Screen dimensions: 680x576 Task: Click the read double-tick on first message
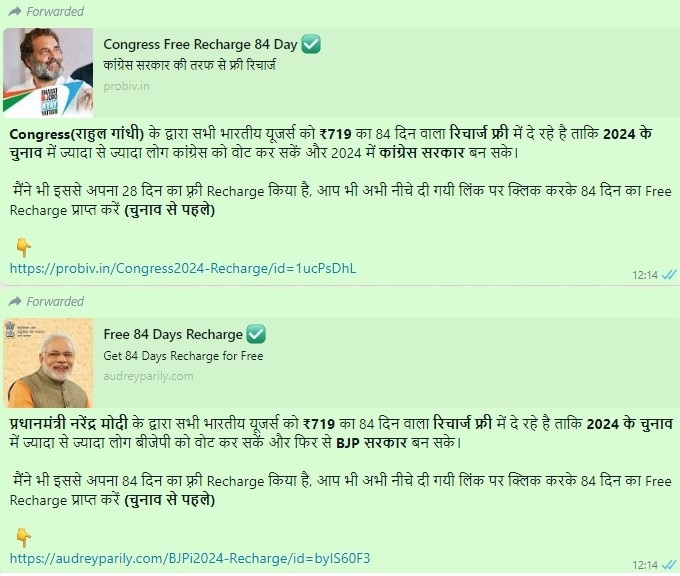[x=669, y=275]
